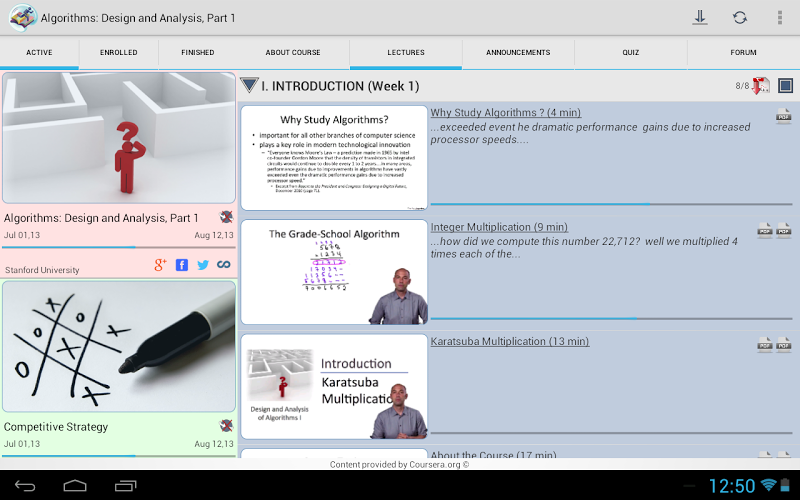The height and width of the screenshot is (500, 800).
Task: Tap the crossed-out icon on Algorithms course card
Action: pos(226,217)
